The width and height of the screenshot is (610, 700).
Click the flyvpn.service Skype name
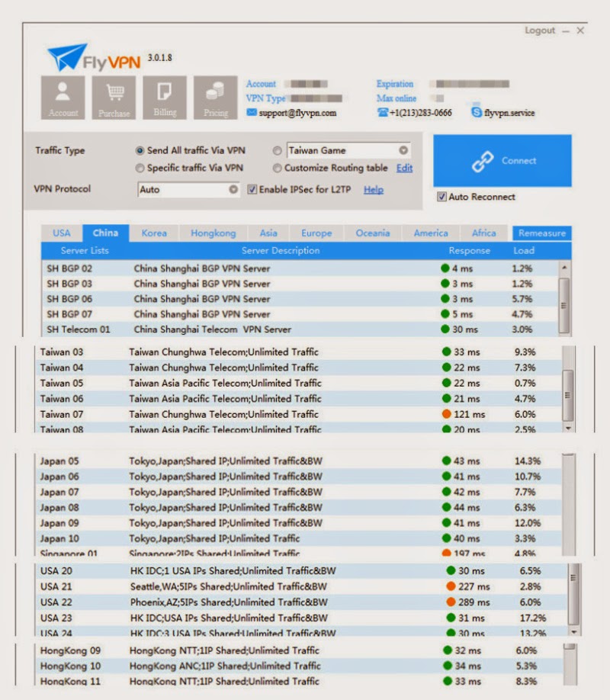(x=509, y=113)
